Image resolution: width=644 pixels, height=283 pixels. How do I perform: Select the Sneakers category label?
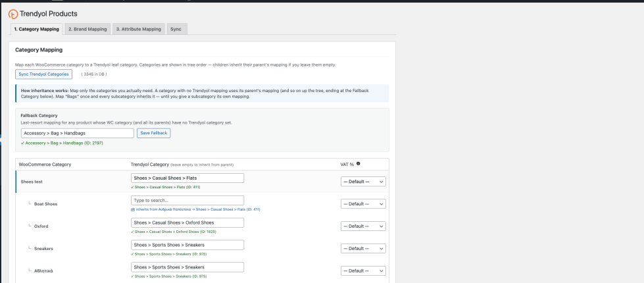(x=43, y=249)
